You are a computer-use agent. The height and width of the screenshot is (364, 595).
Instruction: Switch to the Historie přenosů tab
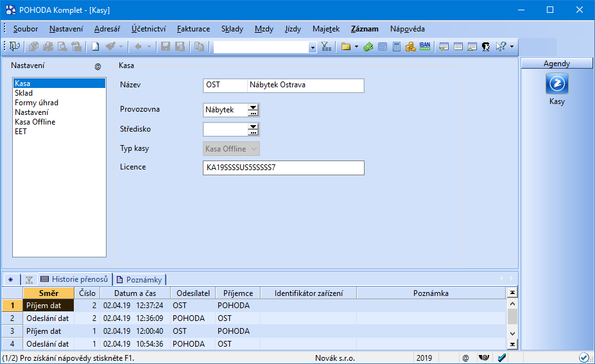(74, 279)
